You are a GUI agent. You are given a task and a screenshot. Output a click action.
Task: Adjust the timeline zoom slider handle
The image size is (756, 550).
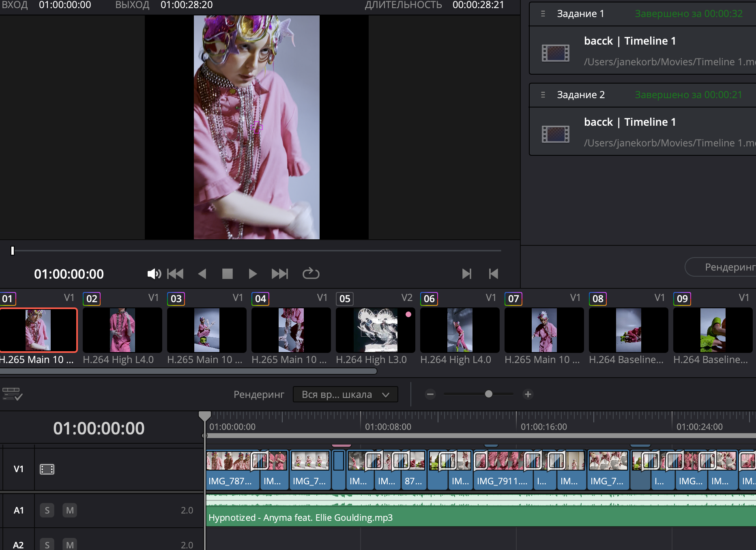[489, 394]
